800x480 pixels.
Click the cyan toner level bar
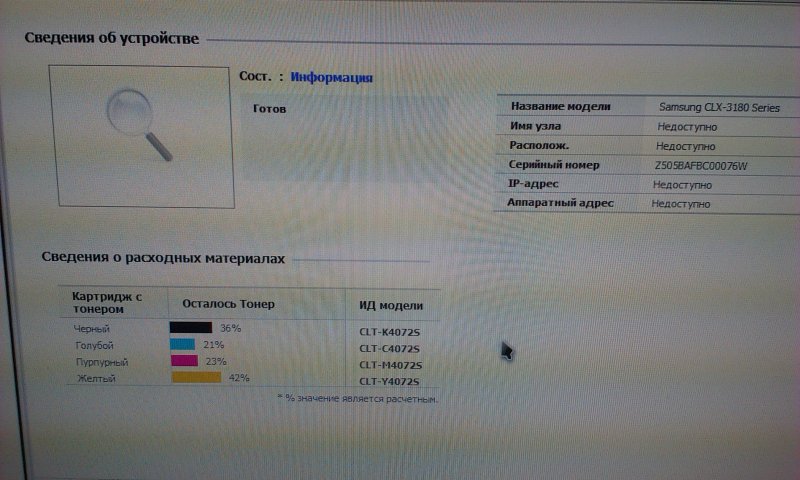coord(182,344)
